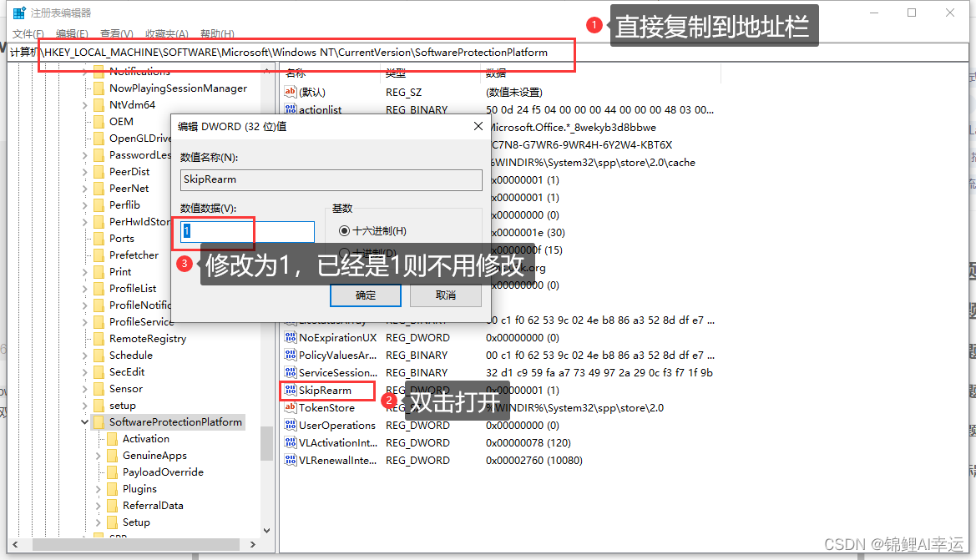Select the SkipRearm value name

[x=325, y=390]
